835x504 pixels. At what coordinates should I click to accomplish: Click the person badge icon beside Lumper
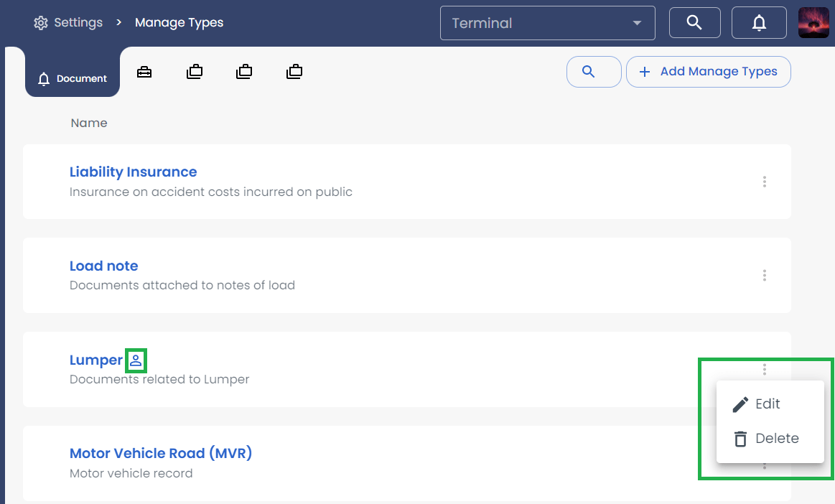click(x=136, y=361)
